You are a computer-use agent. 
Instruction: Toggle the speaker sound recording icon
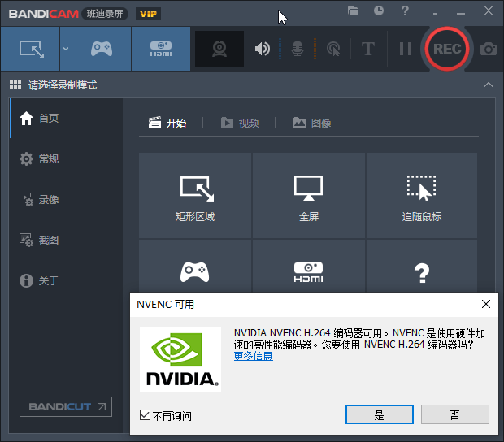click(x=263, y=49)
